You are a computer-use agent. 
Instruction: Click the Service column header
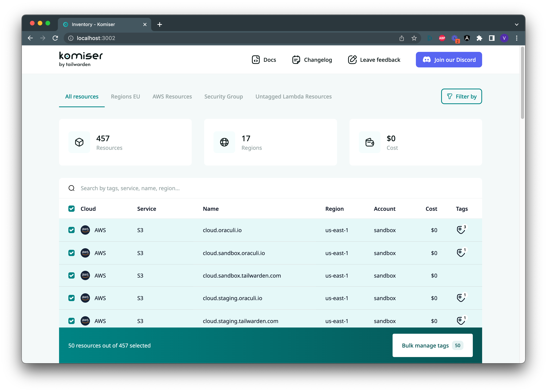pyautogui.click(x=146, y=209)
